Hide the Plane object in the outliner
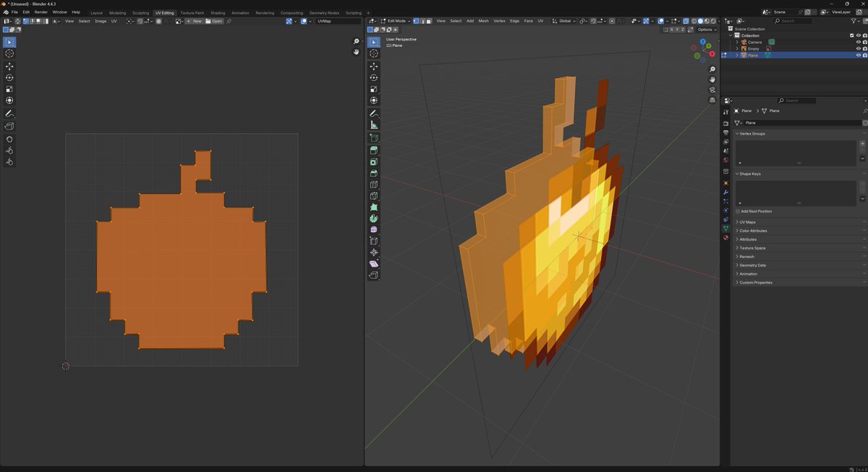Screen dimensions: 868x472 point(859,55)
